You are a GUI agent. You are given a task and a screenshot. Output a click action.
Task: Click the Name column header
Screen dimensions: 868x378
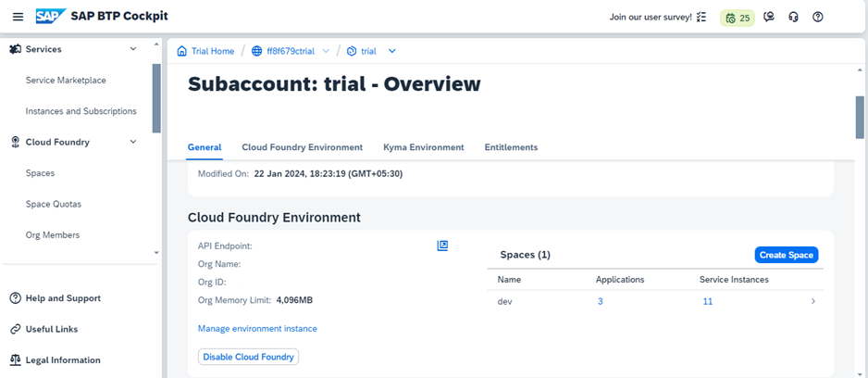tap(509, 280)
